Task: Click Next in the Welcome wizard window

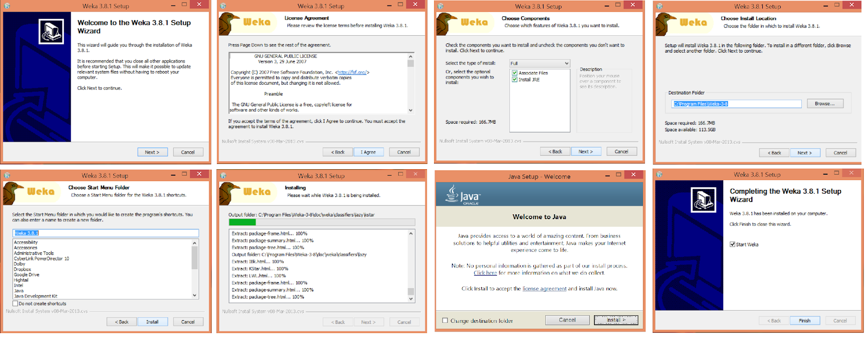Action: tap(152, 152)
